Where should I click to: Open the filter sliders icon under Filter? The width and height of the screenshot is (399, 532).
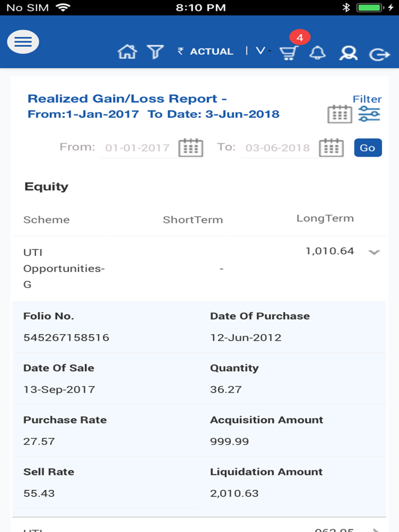pyautogui.click(x=369, y=114)
